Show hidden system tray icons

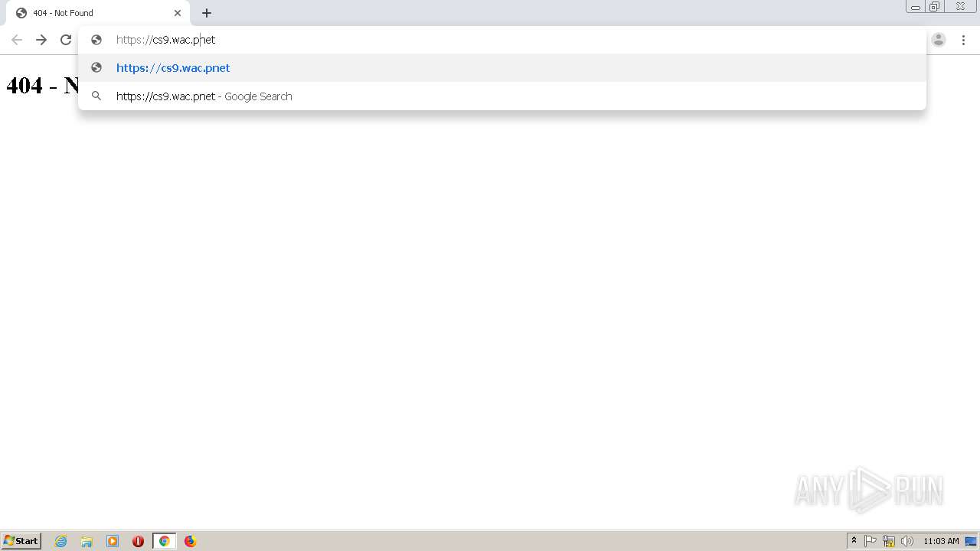coord(854,541)
